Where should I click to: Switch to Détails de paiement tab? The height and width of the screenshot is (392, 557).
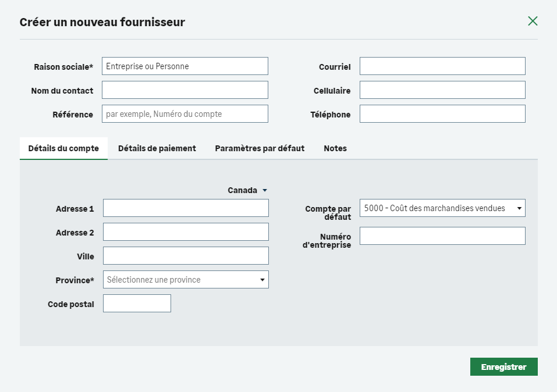click(x=157, y=148)
